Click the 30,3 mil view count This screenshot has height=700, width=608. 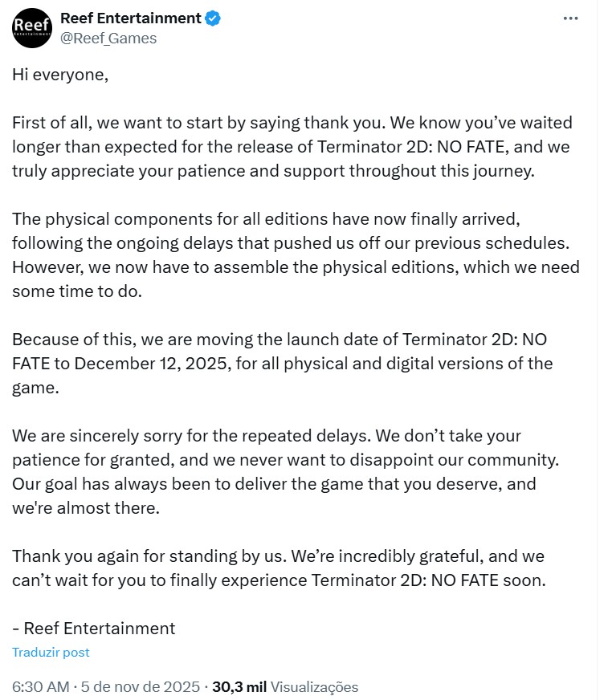239,687
